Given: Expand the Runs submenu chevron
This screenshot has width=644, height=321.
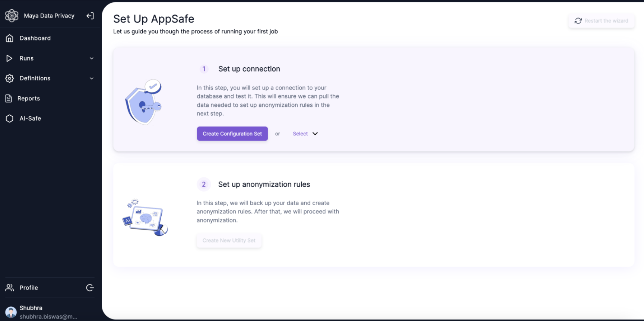Looking at the screenshot, I should pyautogui.click(x=92, y=58).
